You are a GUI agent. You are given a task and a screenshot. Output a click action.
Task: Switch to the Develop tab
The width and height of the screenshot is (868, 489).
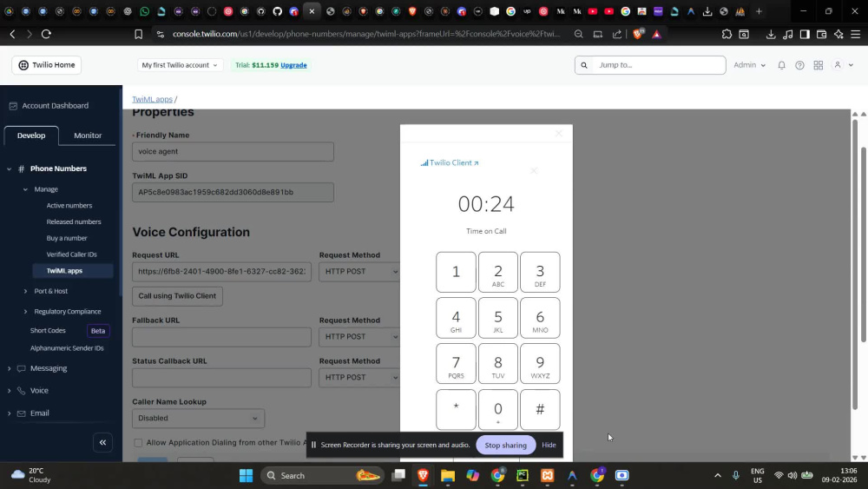pos(31,135)
